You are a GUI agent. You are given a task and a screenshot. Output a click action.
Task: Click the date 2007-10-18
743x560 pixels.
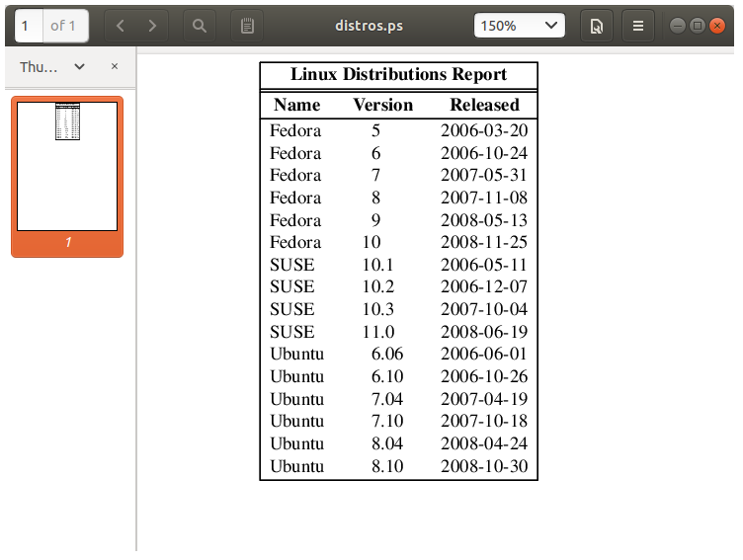tap(484, 421)
